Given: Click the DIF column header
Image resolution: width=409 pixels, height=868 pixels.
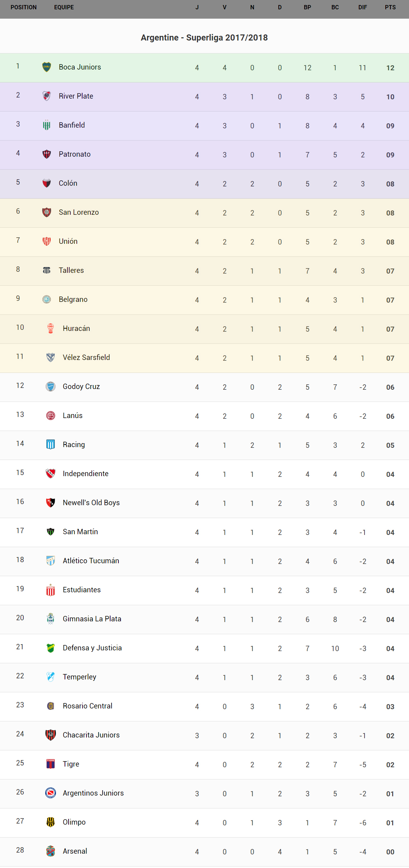Looking at the screenshot, I should click(x=362, y=8).
